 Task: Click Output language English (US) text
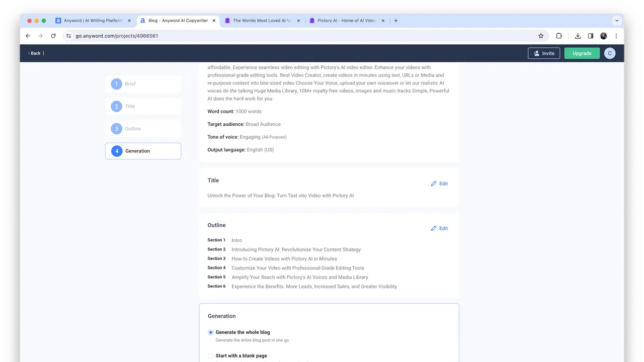coord(240,150)
